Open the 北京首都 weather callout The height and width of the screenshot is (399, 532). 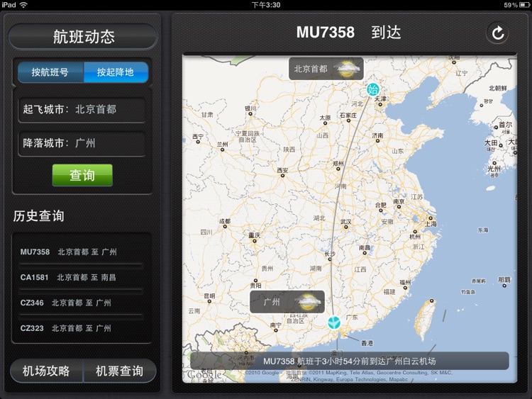coord(326,69)
